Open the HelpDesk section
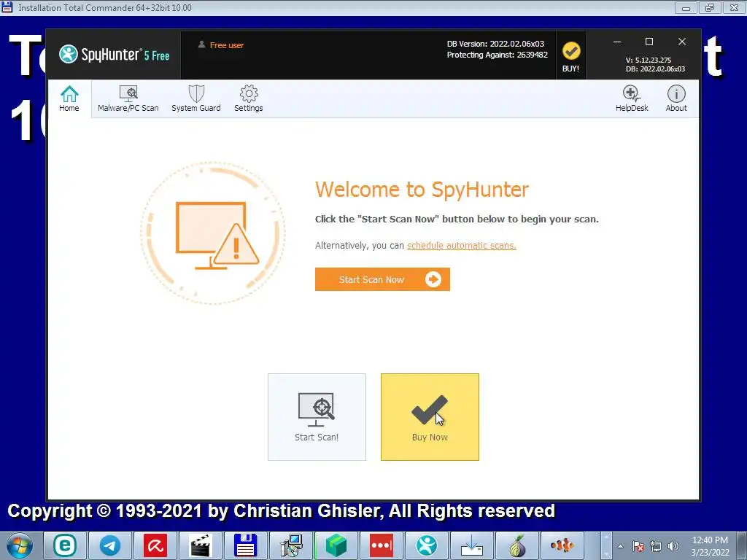 click(632, 98)
